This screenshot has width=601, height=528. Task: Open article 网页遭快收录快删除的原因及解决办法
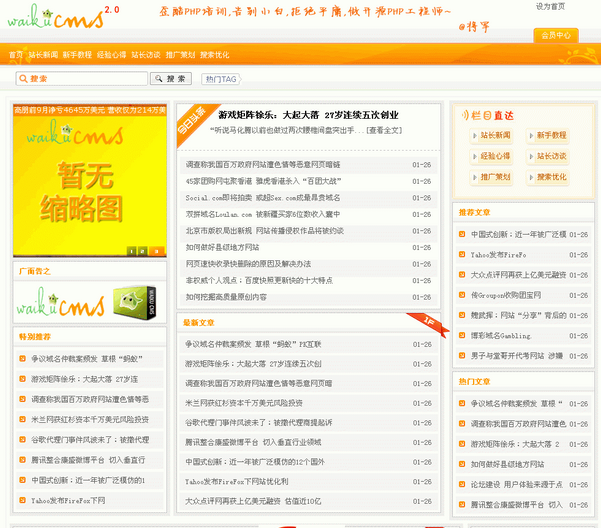[x=248, y=264]
